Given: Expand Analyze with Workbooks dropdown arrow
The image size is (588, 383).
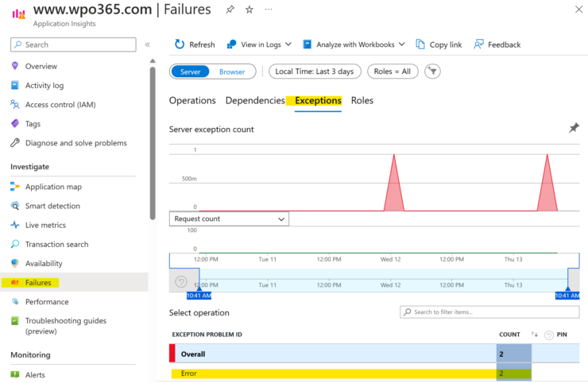Looking at the screenshot, I should tap(401, 44).
